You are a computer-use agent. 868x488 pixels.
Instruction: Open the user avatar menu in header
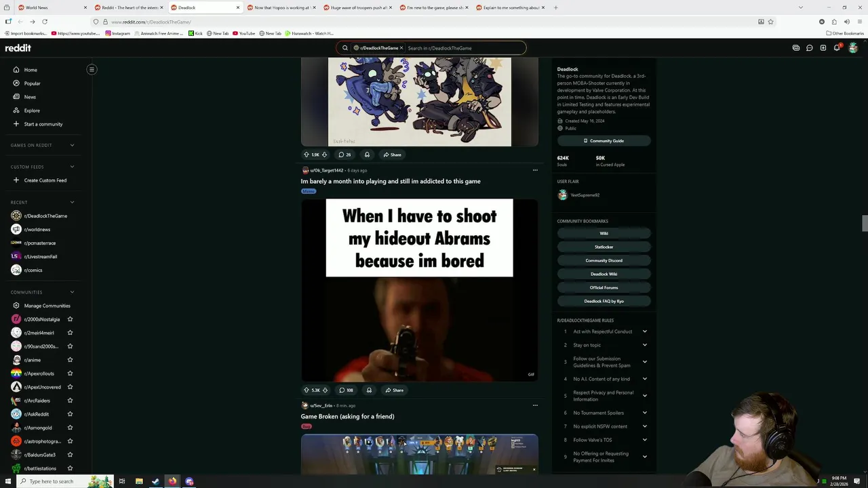coord(853,48)
